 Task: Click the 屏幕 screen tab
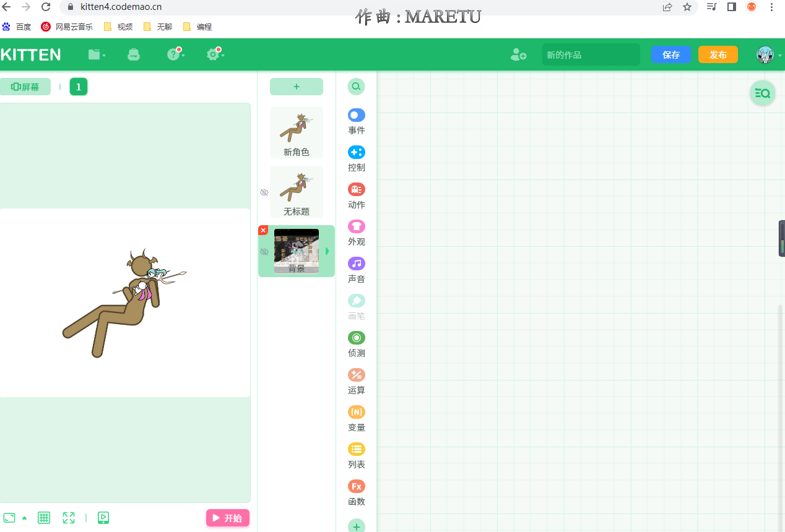(x=25, y=87)
